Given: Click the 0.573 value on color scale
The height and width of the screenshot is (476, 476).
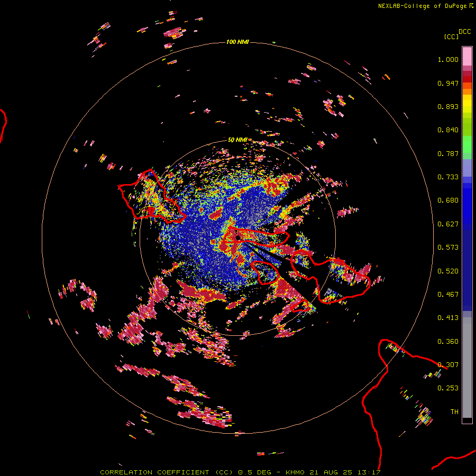Looking at the screenshot, I should pyautogui.click(x=448, y=248).
